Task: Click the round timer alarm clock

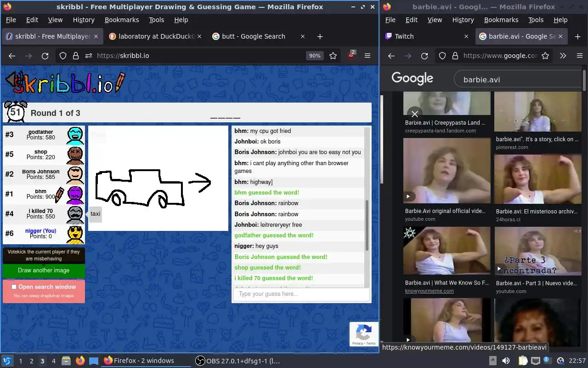Action: (16, 112)
